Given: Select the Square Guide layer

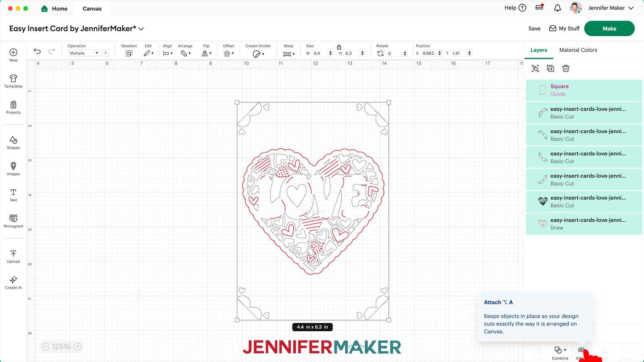Looking at the screenshot, I should coord(584,90).
